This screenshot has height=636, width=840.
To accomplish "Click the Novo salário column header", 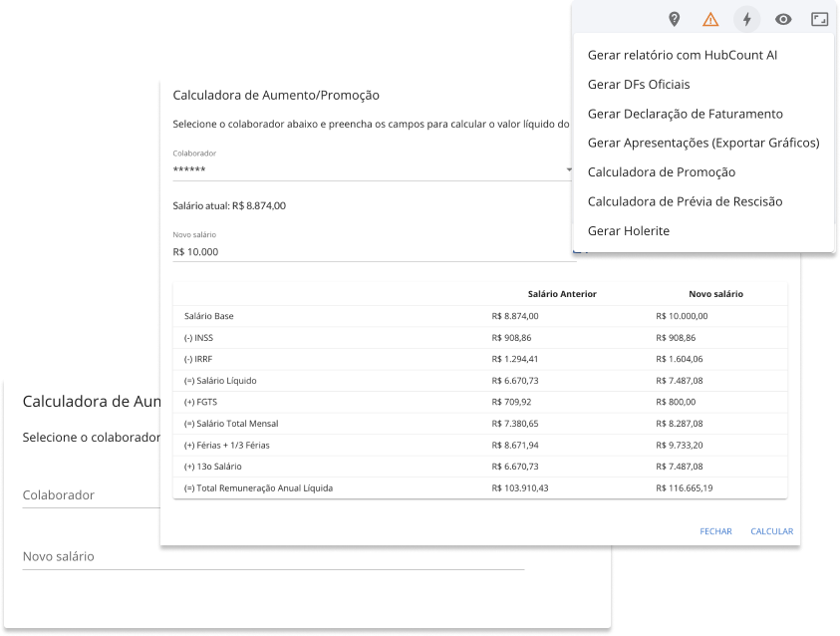I will pos(715,294).
